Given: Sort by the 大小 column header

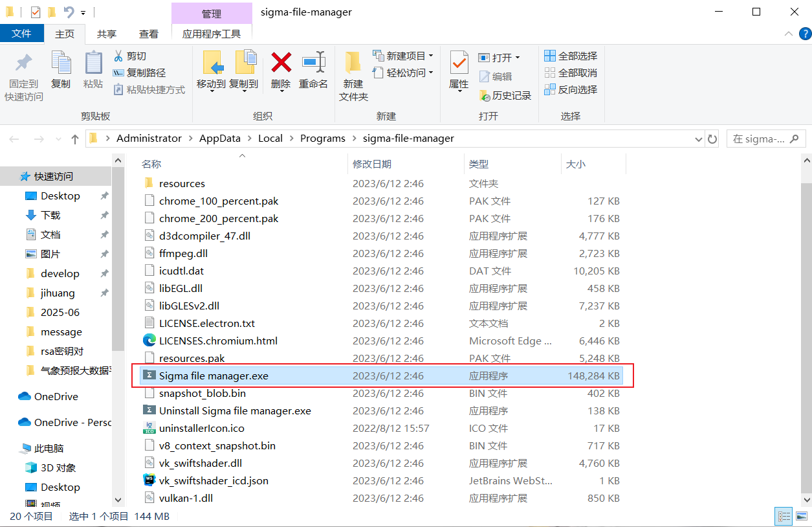Looking at the screenshot, I should [x=576, y=164].
